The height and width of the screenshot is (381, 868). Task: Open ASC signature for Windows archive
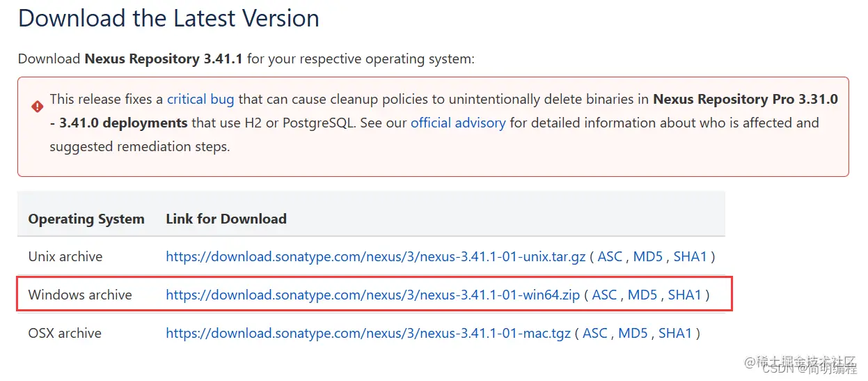click(x=604, y=295)
